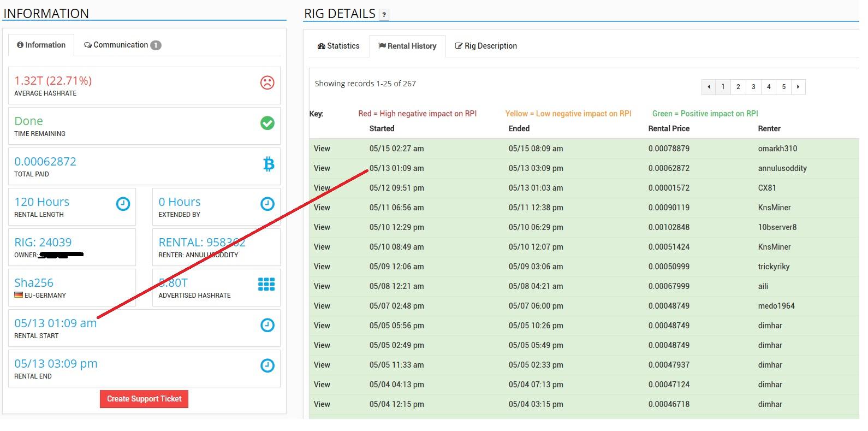View the rental by aili
The height and width of the screenshot is (431, 868).
coord(322,286)
